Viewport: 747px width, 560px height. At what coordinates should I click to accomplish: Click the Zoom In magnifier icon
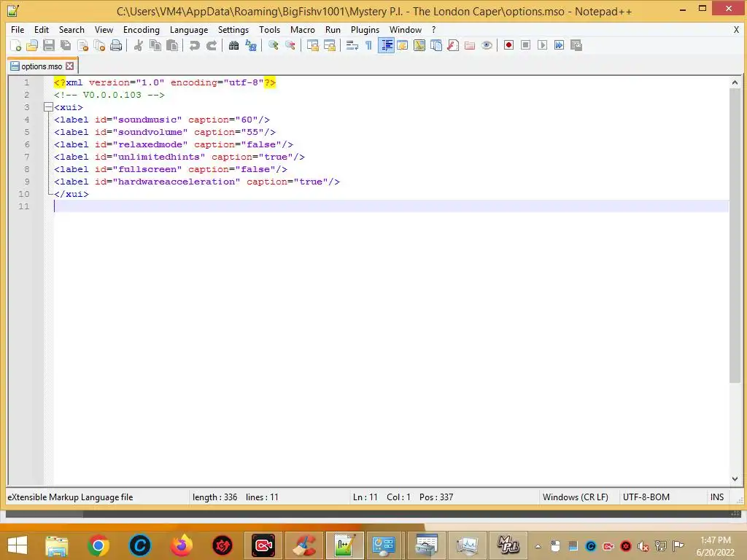click(x=273, y=45)
